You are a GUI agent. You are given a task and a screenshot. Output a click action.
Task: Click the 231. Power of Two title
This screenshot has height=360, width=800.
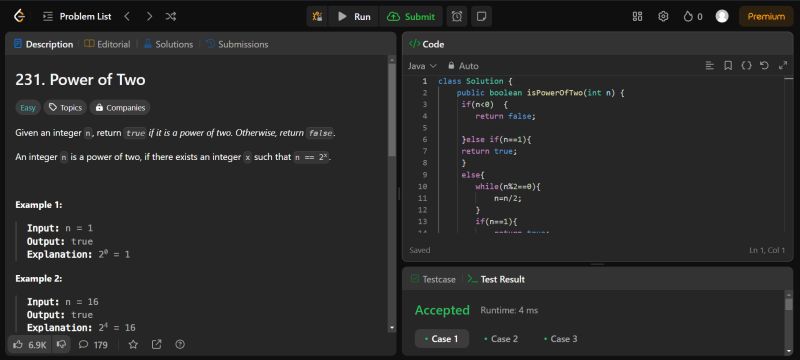(x=80, y=80)
